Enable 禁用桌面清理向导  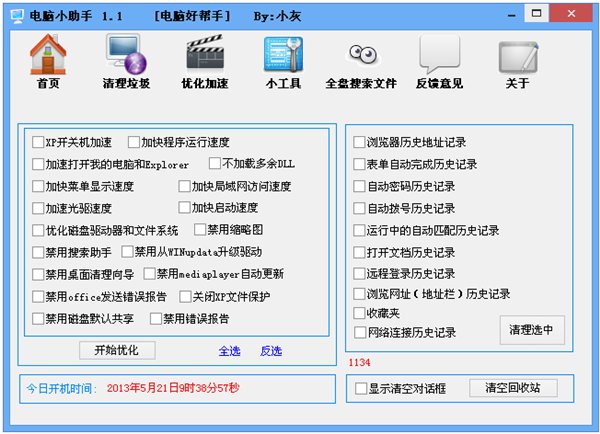pos(38,274)
